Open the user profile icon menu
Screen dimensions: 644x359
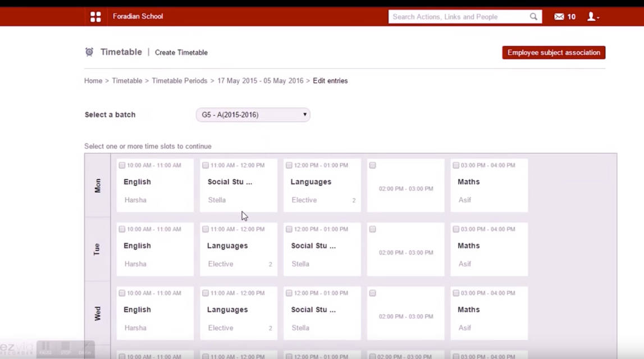591,16
